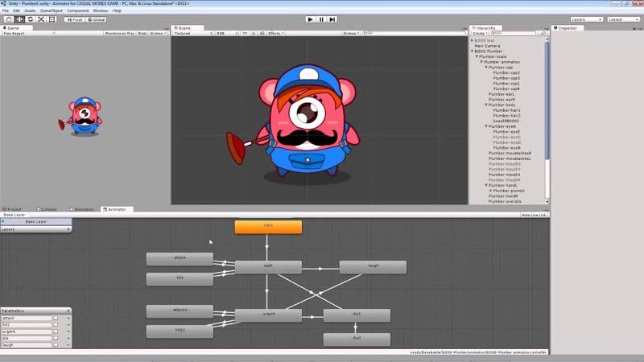Enable Maximize on Play
Image resolution: width=644 pixels, height=362 pixels.
point(119,33)
